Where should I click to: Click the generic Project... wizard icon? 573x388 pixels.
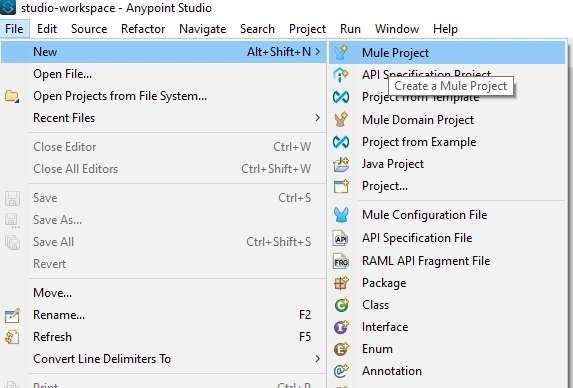[341, 186]
